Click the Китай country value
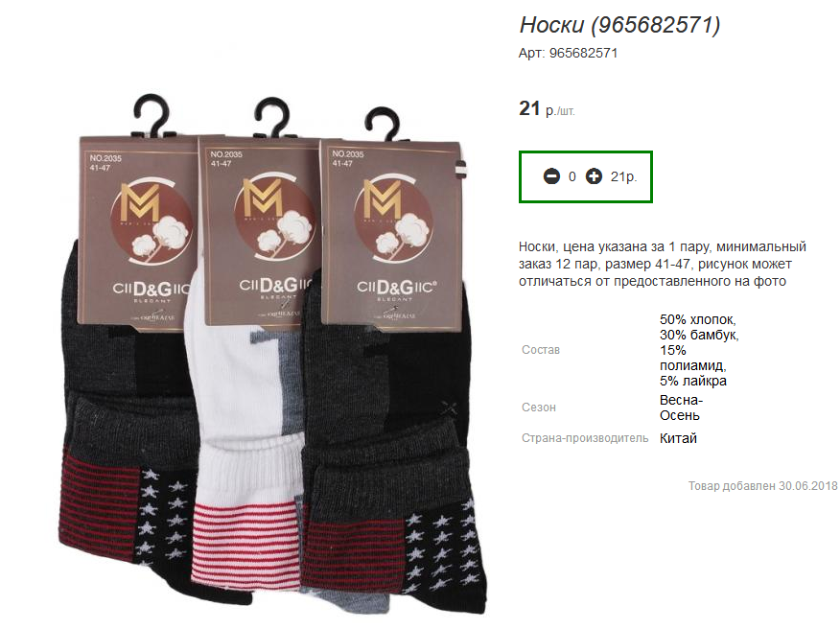Viewport: 840px width, 629px height. point(678,438)
